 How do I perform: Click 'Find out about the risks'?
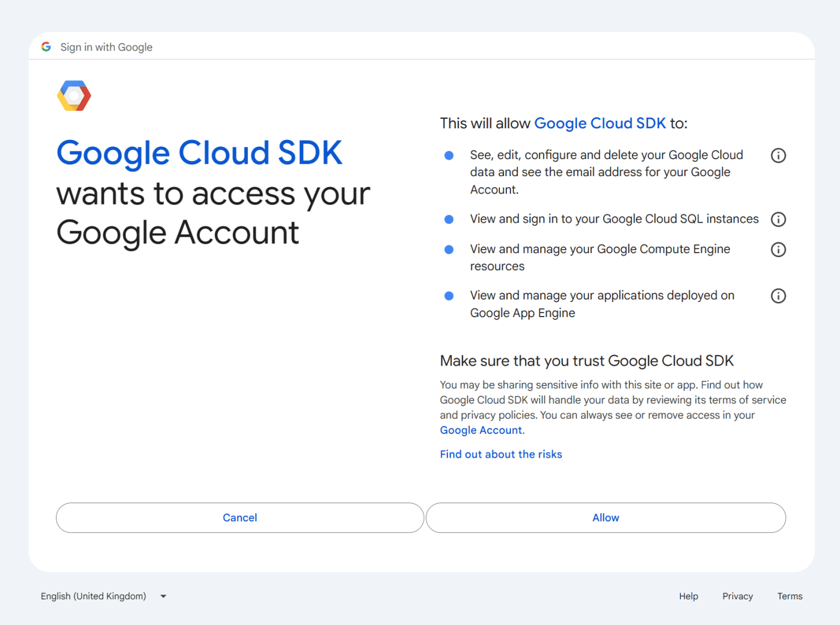tap(501, 454)
